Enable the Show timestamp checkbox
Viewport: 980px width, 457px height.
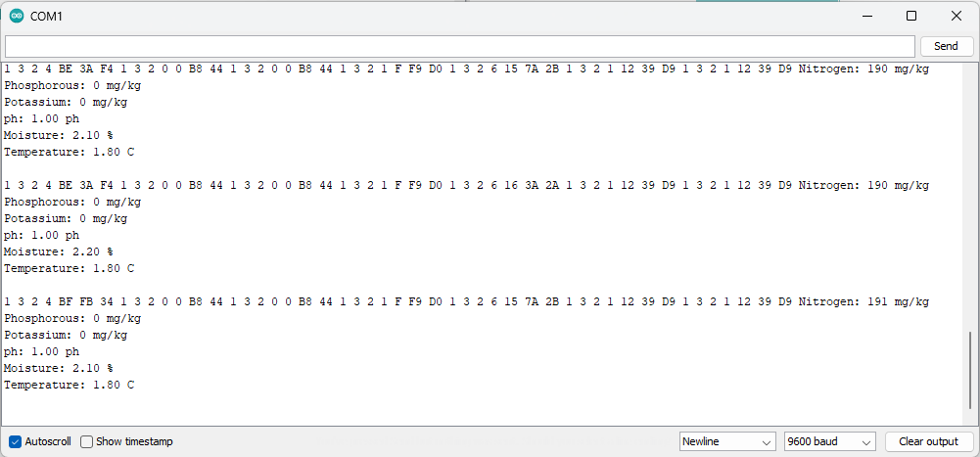87,441
